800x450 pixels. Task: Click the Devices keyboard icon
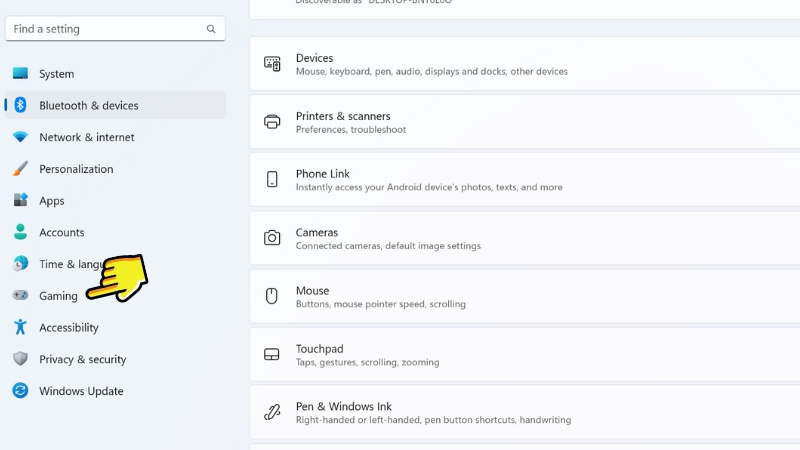pyautogui.click(x=272, y=64)
